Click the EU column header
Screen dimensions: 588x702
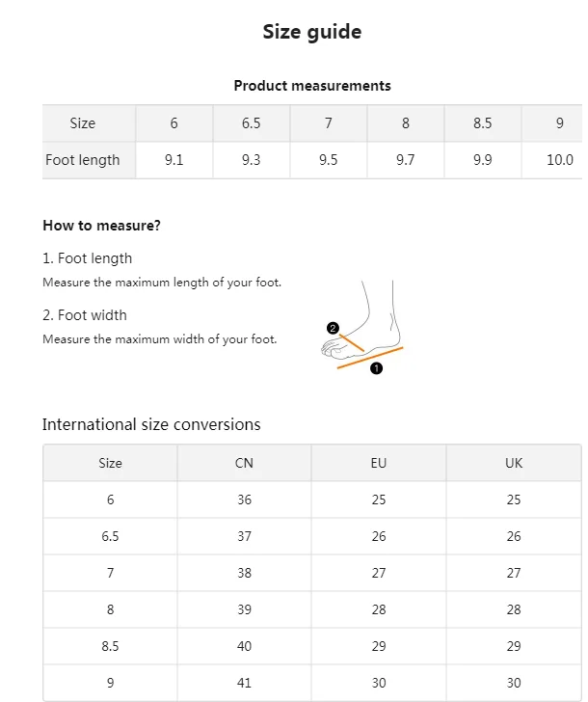pyautogui.click(x=379, y=463)
